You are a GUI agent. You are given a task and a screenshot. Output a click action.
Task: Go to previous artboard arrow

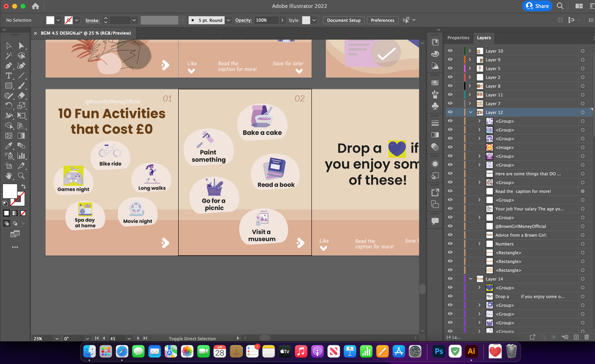104,338
